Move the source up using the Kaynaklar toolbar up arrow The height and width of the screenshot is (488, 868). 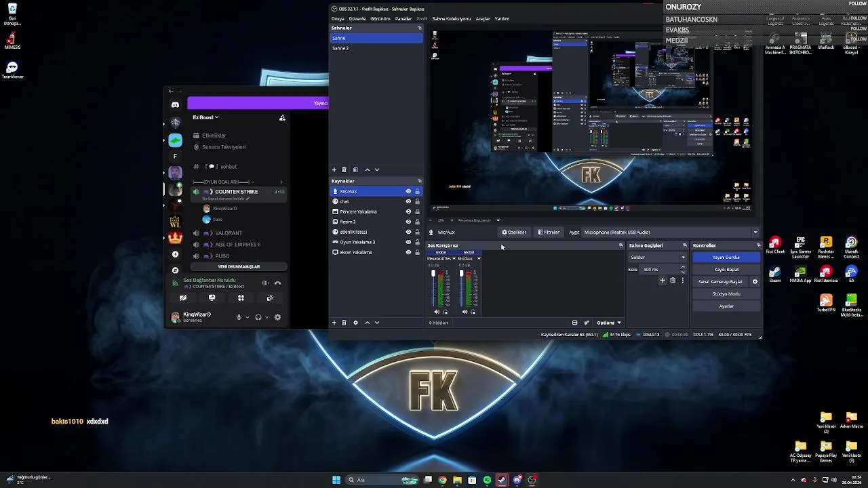pyautogui.click(x=368, y=323)
